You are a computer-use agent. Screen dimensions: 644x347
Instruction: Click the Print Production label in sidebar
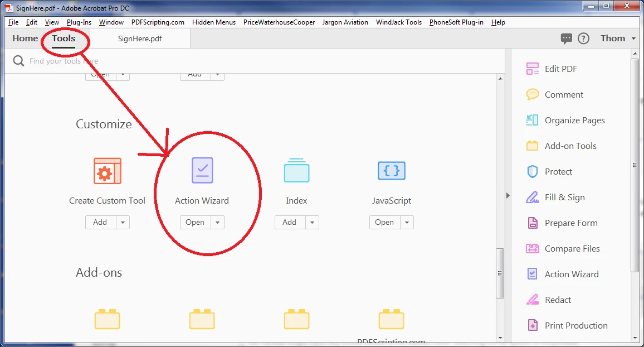pos(576,325)
